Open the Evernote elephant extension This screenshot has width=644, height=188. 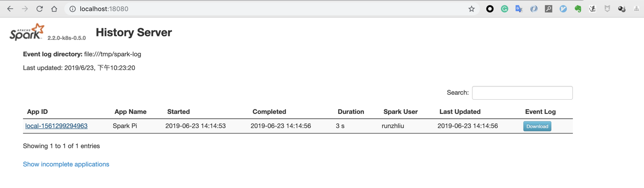point(578,9)
